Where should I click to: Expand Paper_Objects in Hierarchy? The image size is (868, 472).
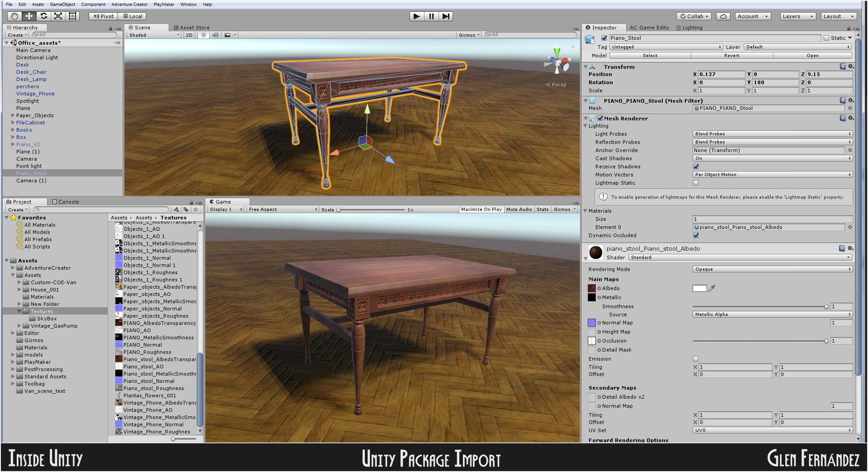point(13,115)
